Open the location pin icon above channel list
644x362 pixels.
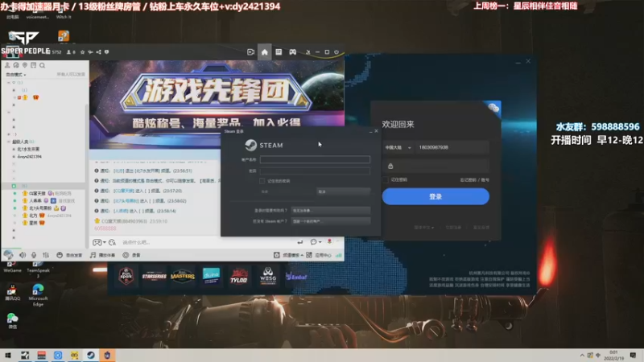coord(25,65)
